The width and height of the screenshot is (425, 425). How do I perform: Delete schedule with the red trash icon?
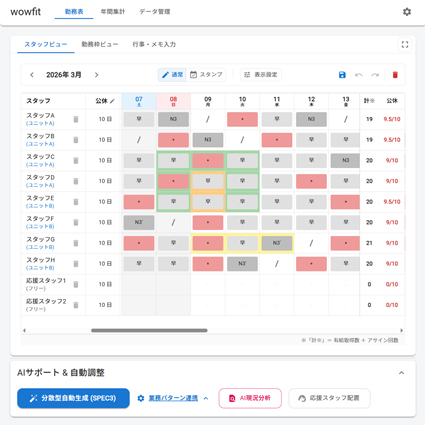(395, 75)
